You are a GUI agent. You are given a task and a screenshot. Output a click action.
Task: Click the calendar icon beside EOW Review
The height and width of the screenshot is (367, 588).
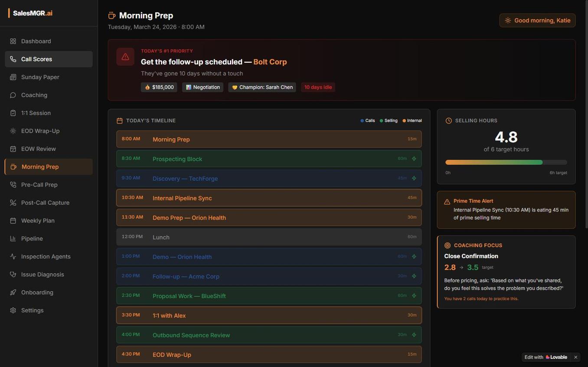(13, 149)
